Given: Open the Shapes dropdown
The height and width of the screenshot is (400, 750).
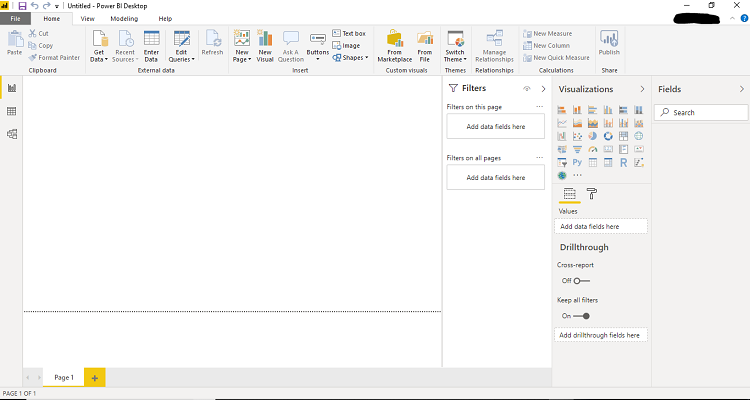Looking at the screenshot, I should point(350,58).
